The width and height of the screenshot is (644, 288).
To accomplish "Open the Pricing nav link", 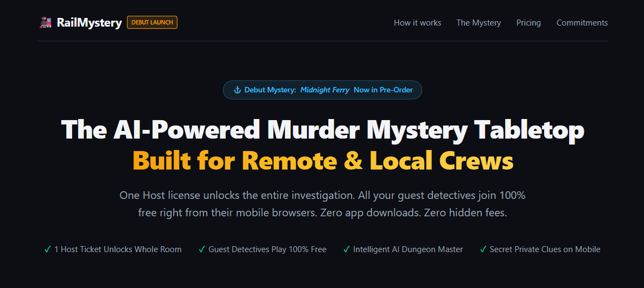I will pos(528,23).
